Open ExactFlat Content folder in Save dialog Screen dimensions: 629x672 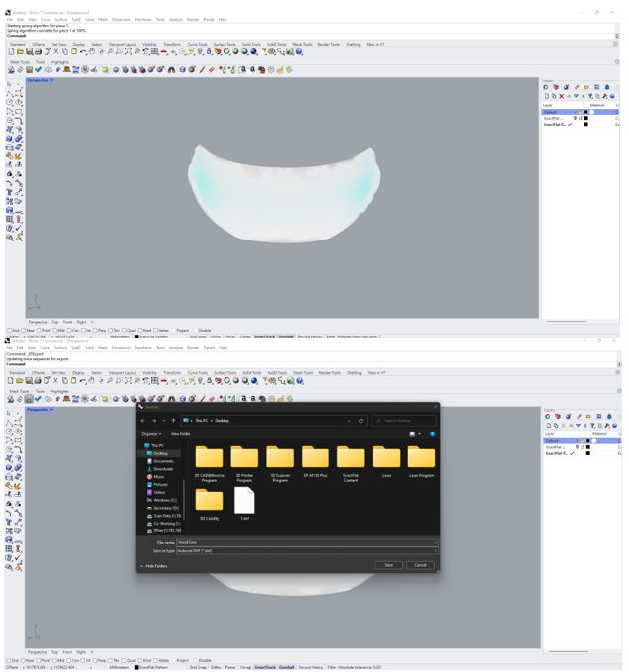[x=351, y=464]
